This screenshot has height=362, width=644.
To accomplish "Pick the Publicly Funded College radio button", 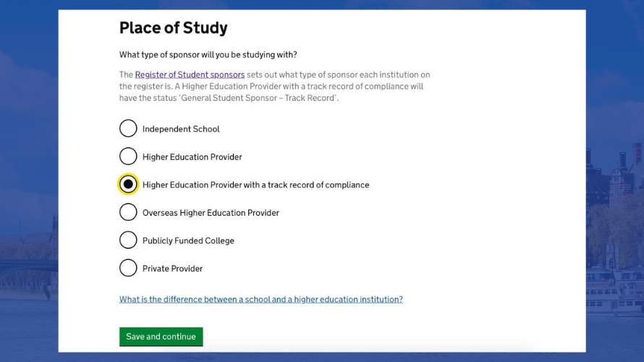I will 128,240.
